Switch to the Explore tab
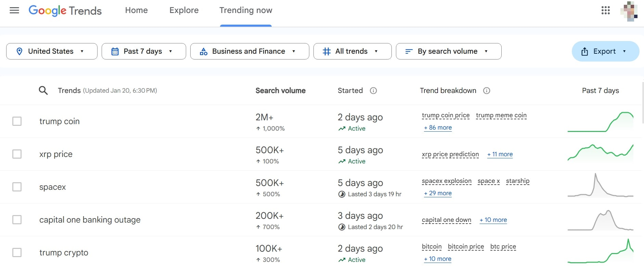 [x=184, y=10]
